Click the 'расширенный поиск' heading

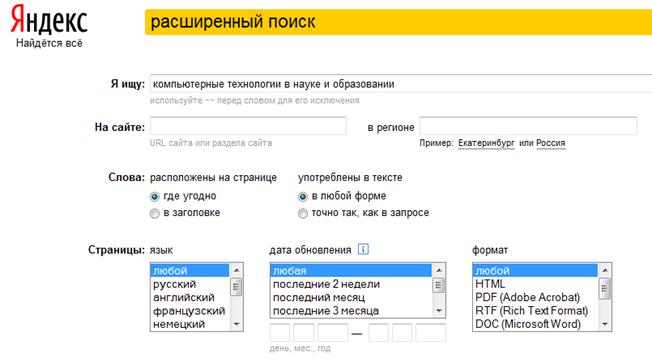tap(233, 22)
